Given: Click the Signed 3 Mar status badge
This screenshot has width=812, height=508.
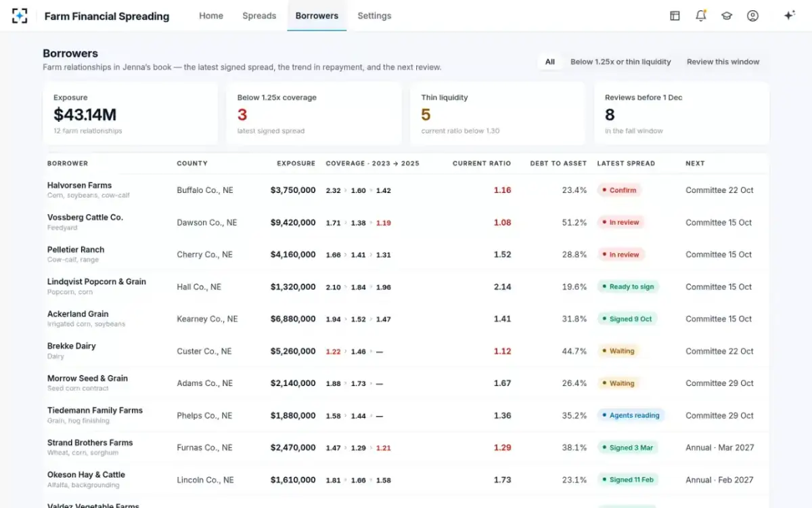Looking at the screenshot, I should 627,448.
